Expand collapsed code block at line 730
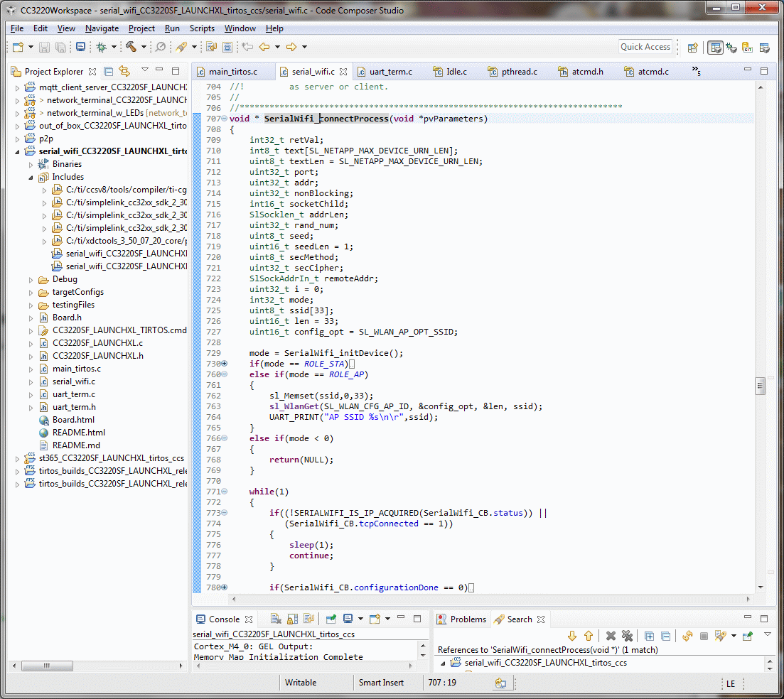 pos(225,364)
